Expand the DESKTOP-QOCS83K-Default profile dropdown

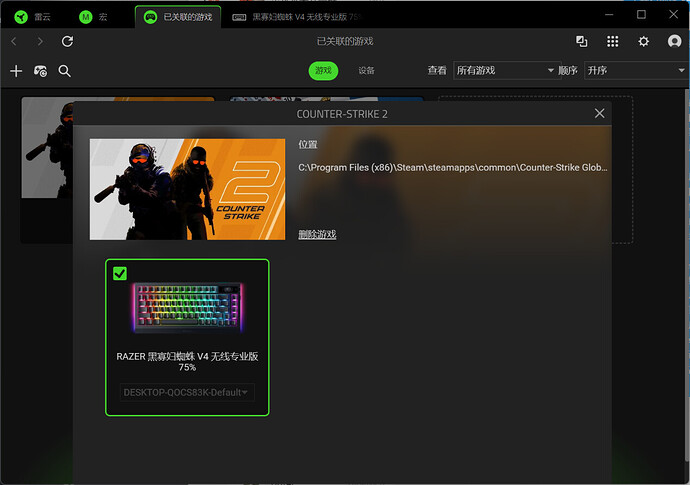(x=187, y=392)
